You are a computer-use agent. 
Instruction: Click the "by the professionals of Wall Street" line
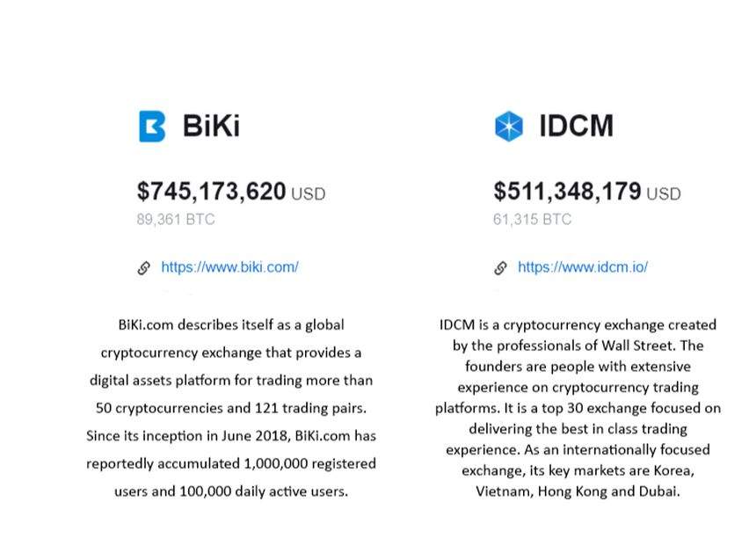coord(578,346)
